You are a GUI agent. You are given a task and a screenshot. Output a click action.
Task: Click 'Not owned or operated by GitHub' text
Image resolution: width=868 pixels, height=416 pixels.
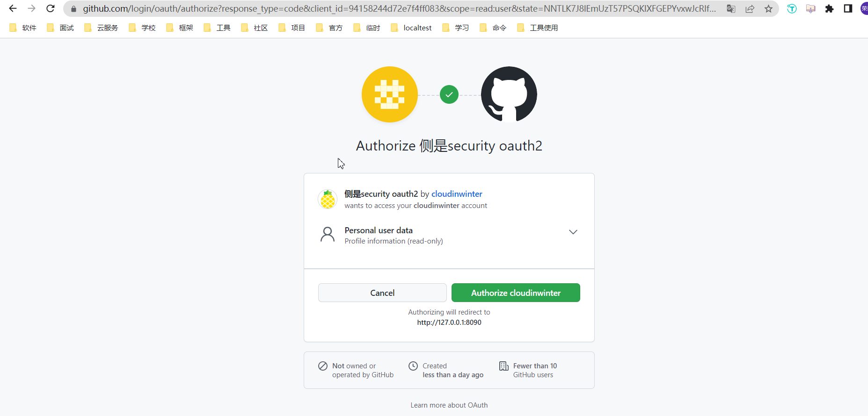(363, 370)
